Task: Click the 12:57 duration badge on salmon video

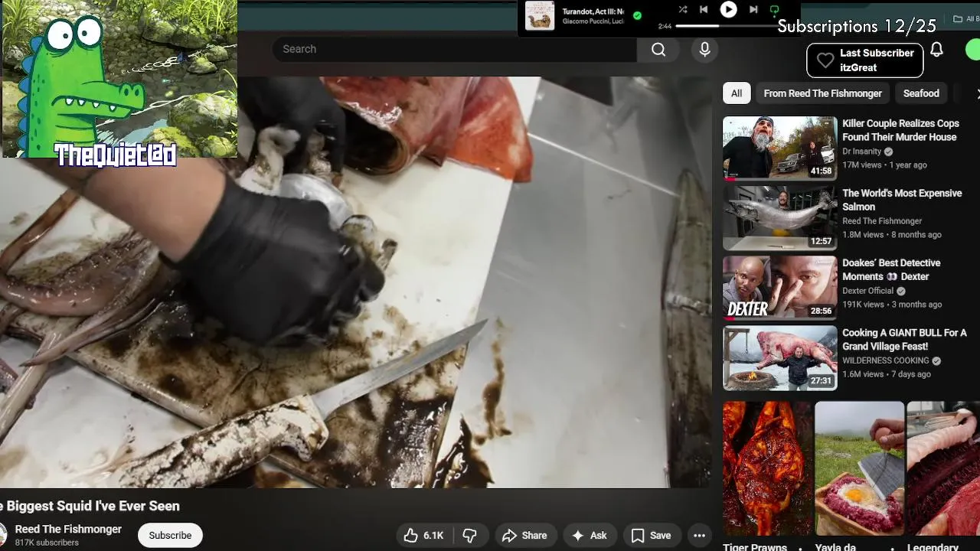Action: (821, 241)
